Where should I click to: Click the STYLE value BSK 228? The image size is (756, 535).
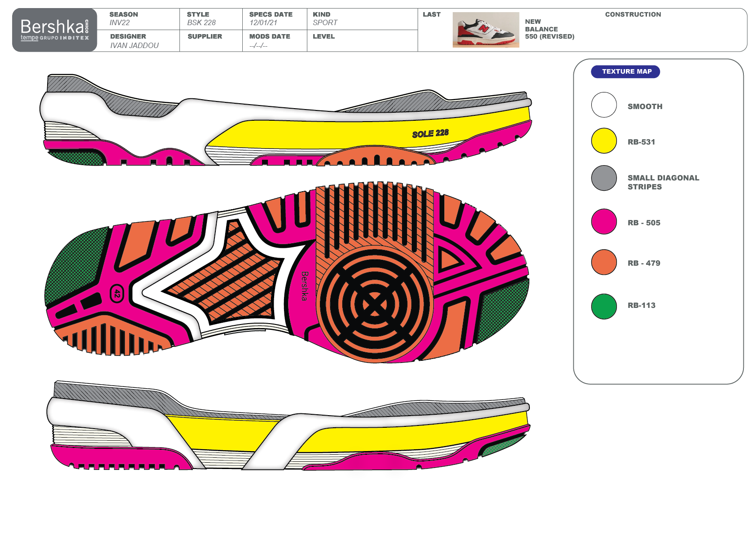(201, 23)
